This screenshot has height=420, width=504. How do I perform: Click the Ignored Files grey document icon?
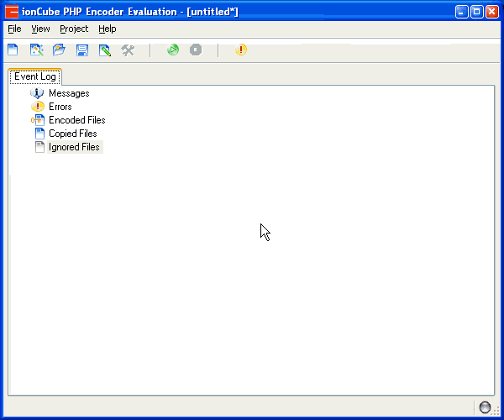(39, 147)
